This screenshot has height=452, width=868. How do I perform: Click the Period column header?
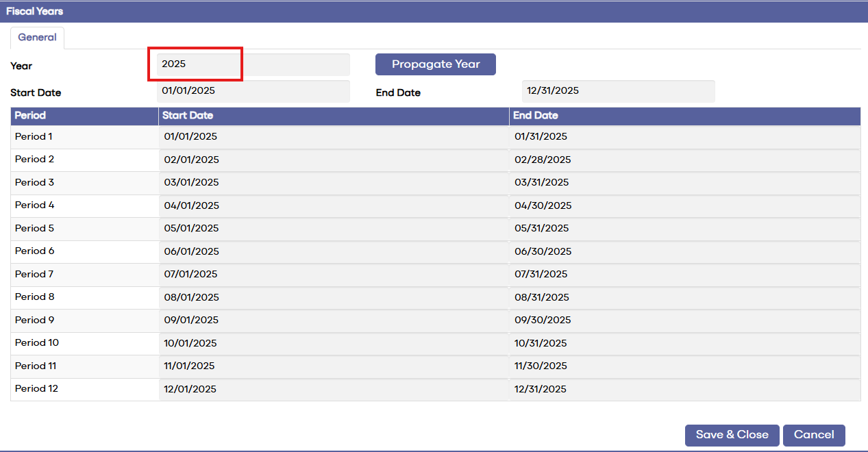pyautogui.click(x=84, y=116)
